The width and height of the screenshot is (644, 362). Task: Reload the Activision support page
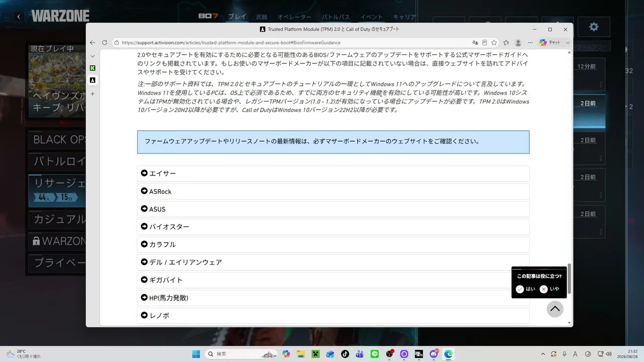click(105, 43)
